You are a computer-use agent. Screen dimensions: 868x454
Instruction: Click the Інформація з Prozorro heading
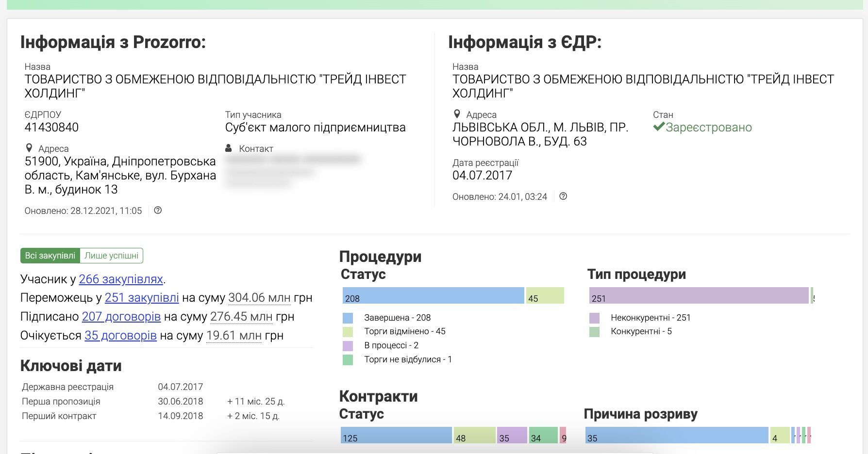pyautogui.click(x=113, y=42)
